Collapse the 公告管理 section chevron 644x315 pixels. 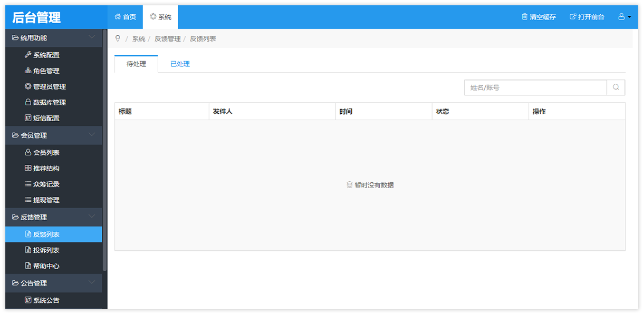92,282
